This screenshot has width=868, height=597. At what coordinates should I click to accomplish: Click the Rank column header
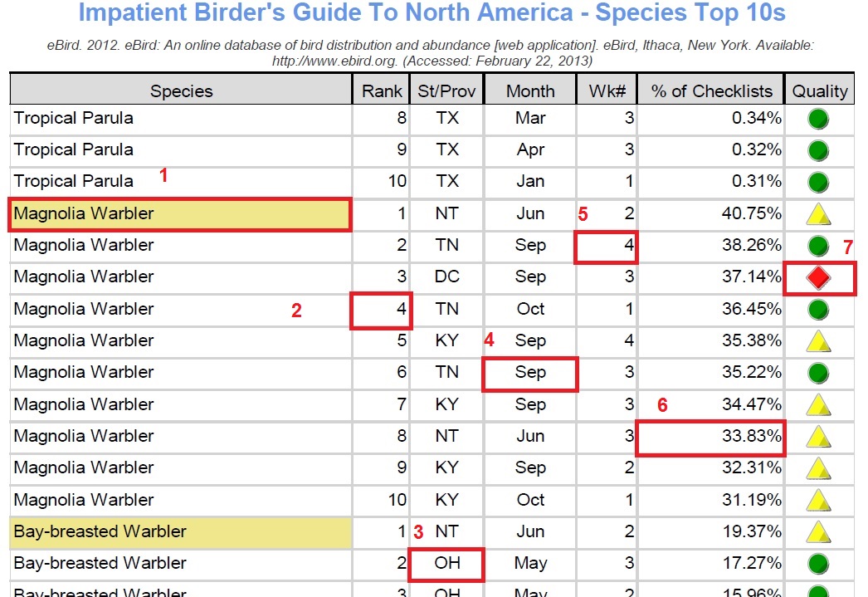382,91
